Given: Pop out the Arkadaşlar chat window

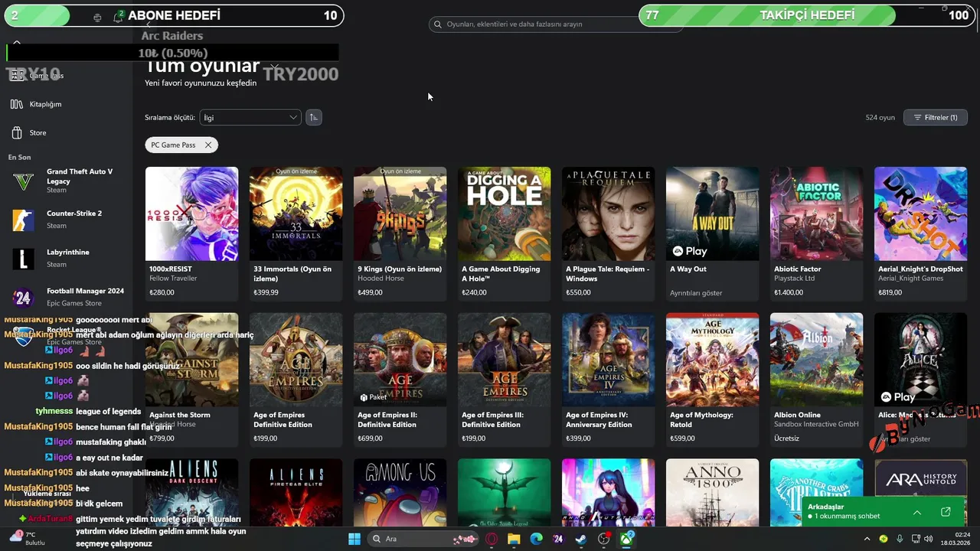Looking at the screenshot, I should click(x=946, y=511).
